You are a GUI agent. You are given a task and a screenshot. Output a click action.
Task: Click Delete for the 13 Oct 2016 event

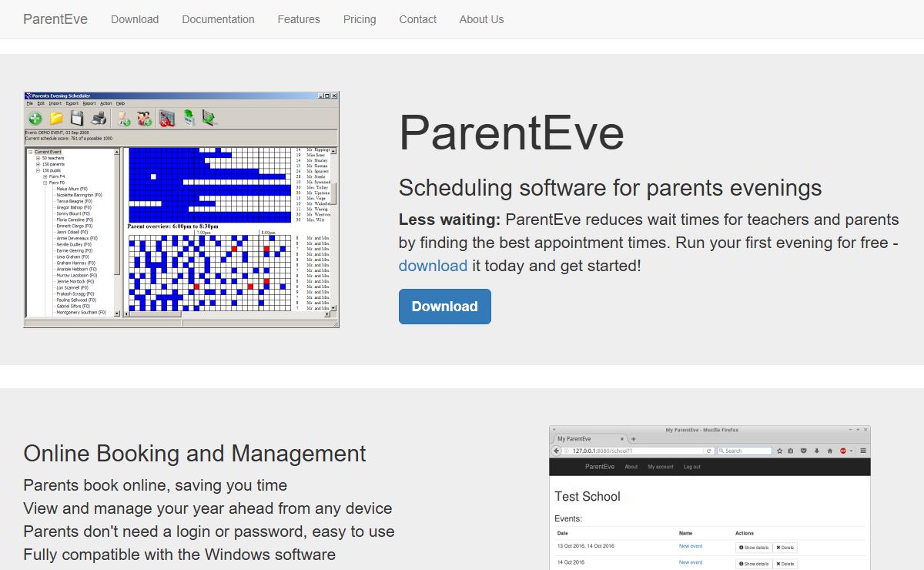point(785,548)
